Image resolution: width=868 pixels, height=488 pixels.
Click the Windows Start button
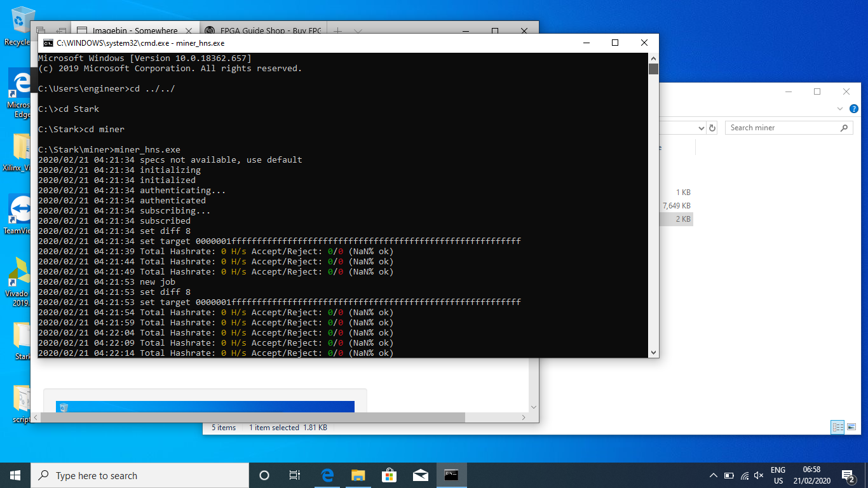tap(15, 475)
